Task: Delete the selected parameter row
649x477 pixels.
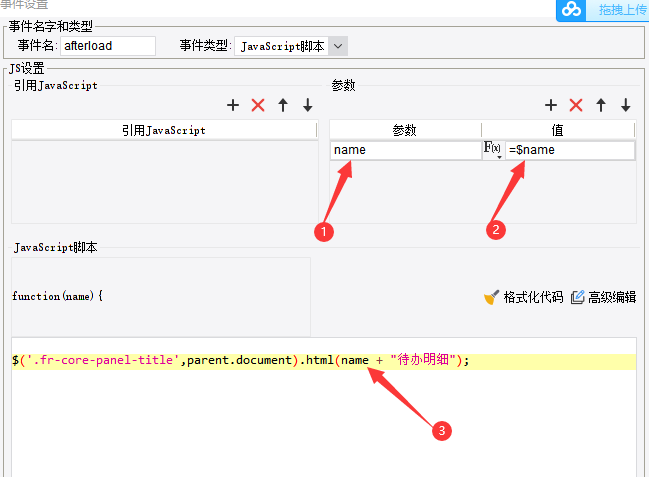Action: click(576, 105)
